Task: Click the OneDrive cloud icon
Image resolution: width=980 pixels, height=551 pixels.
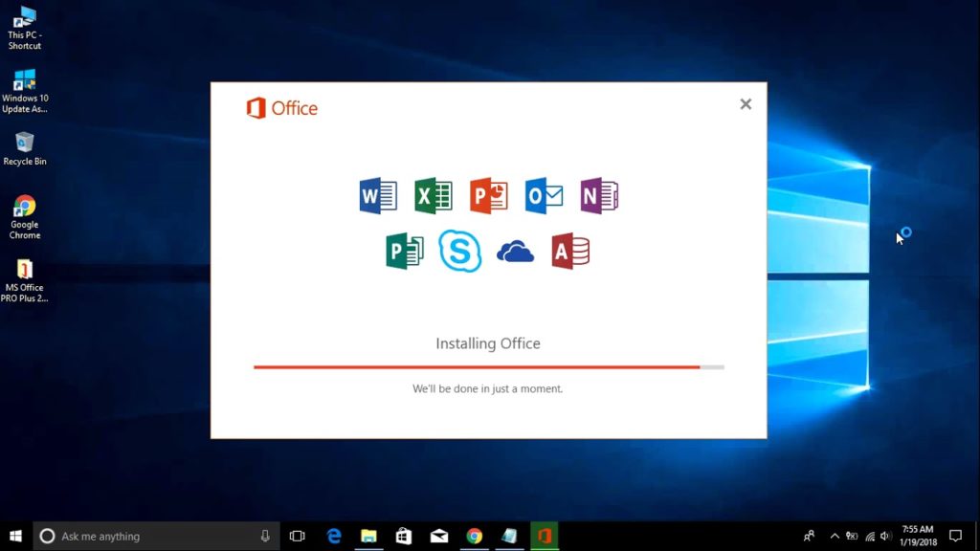Action: [516, 252]
